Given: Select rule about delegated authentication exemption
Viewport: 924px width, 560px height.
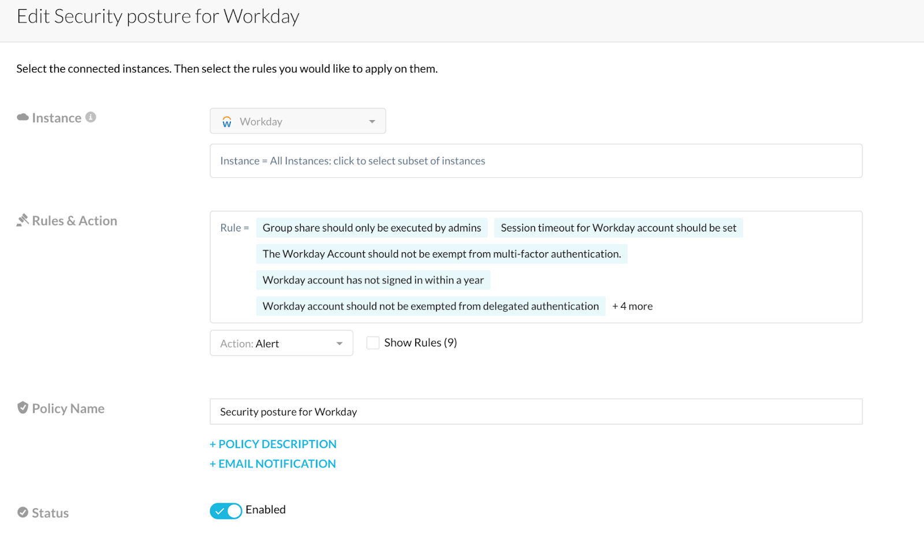Looking at the screenshot, I should tap(431, 306).
